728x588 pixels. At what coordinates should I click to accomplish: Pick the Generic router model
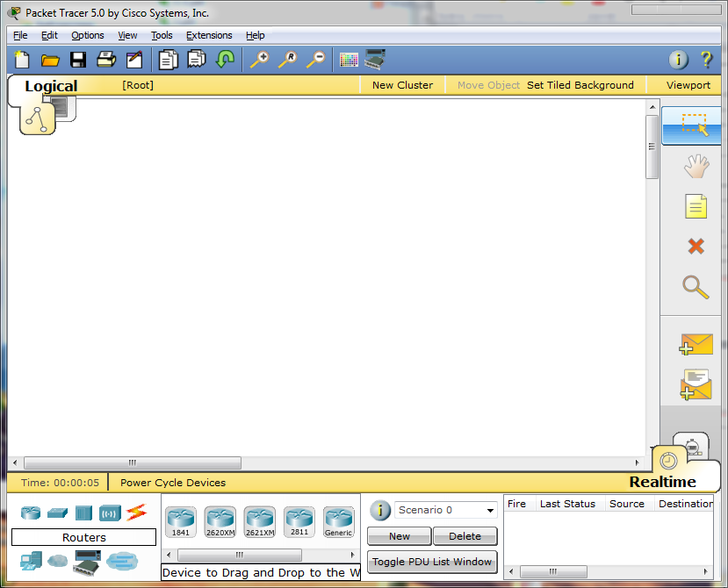(x=338, y=522)
